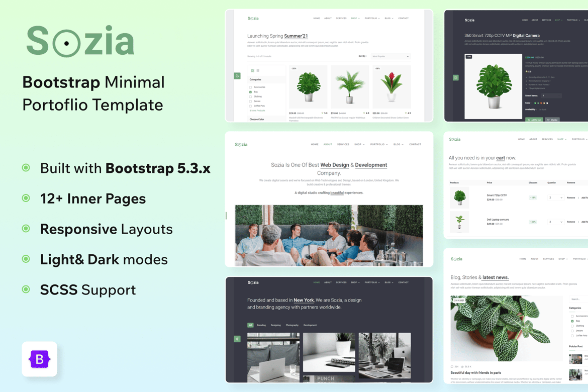Click the purple Bootstrap logo badge
The image size is (588, 392).
pyautogui.click(x=39, y=359)
